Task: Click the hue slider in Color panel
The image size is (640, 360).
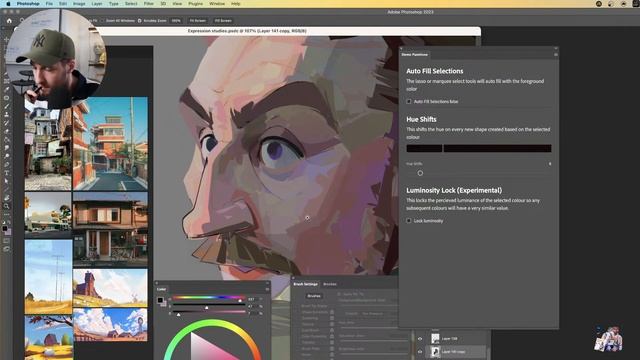Action: coord(208,298)
